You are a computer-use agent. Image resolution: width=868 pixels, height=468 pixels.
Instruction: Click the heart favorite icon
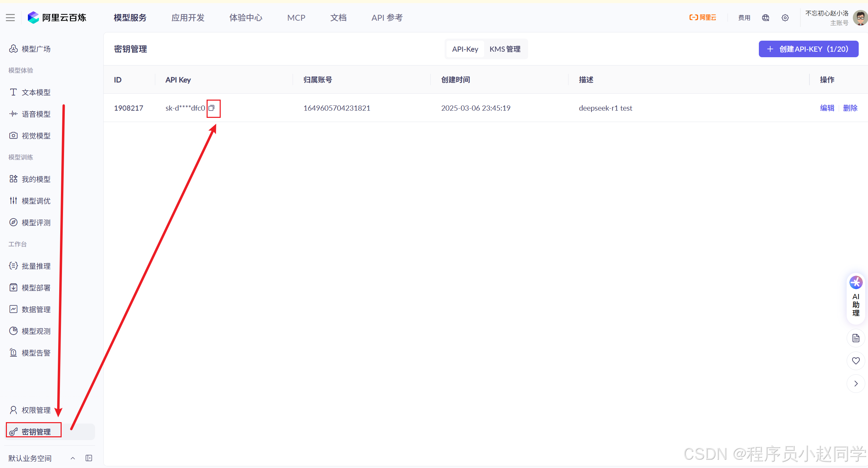tap(856, 361)
